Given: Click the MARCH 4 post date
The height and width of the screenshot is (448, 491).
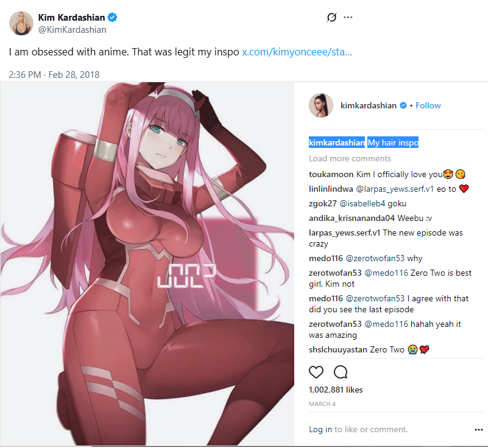Looking at the screenshot, I should pyautogui.click(x=322, y=404).
